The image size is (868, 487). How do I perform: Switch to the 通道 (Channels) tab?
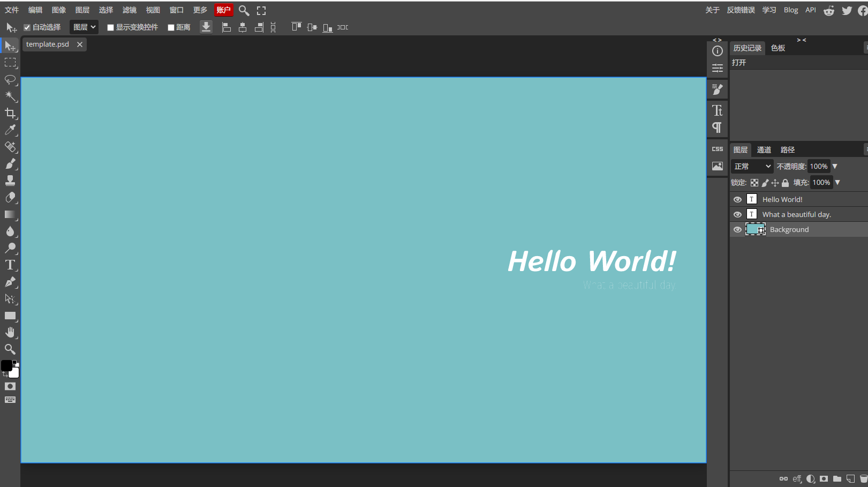click(764, 150)
